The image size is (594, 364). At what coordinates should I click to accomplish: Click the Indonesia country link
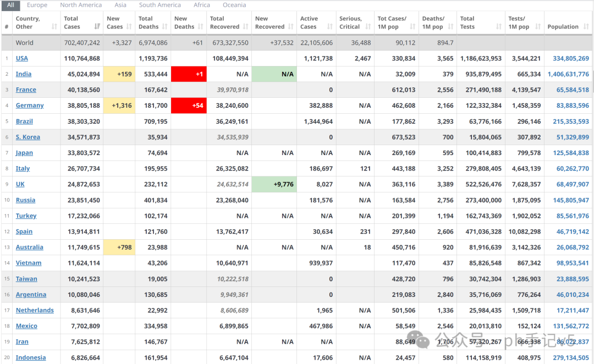coord(31,357)
